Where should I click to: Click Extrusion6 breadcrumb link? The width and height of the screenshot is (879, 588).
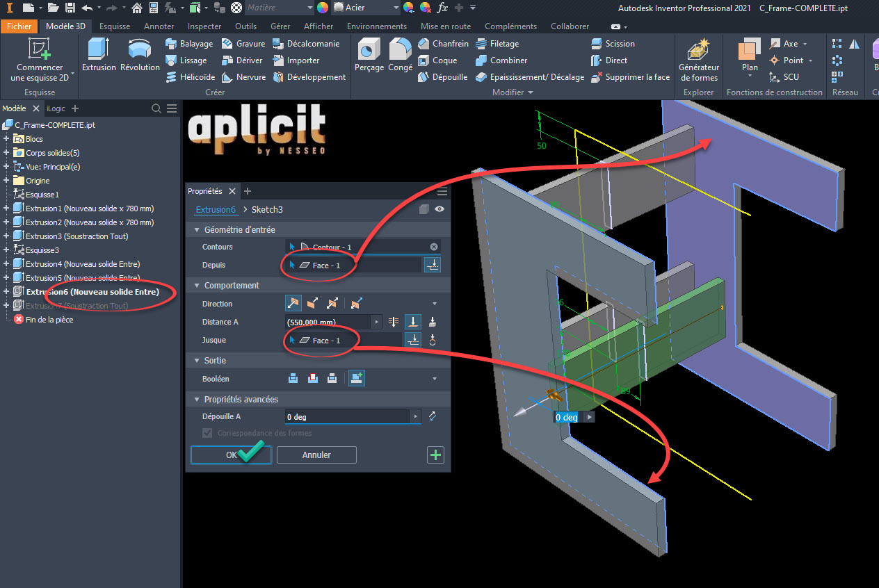pos(216,209)
